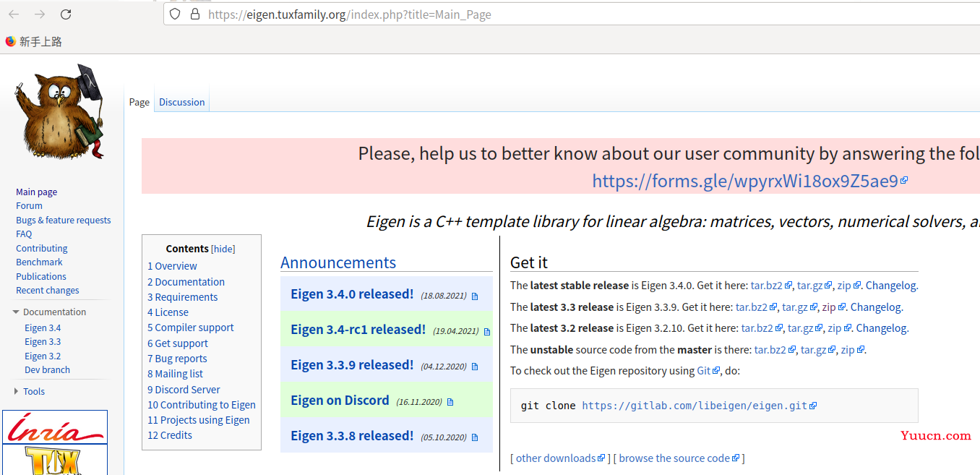This screenshot has height=475, width=980.
Task: Jump to 3 Requirements in Contents
Action: pyautogui.click(x=183, y=297)
